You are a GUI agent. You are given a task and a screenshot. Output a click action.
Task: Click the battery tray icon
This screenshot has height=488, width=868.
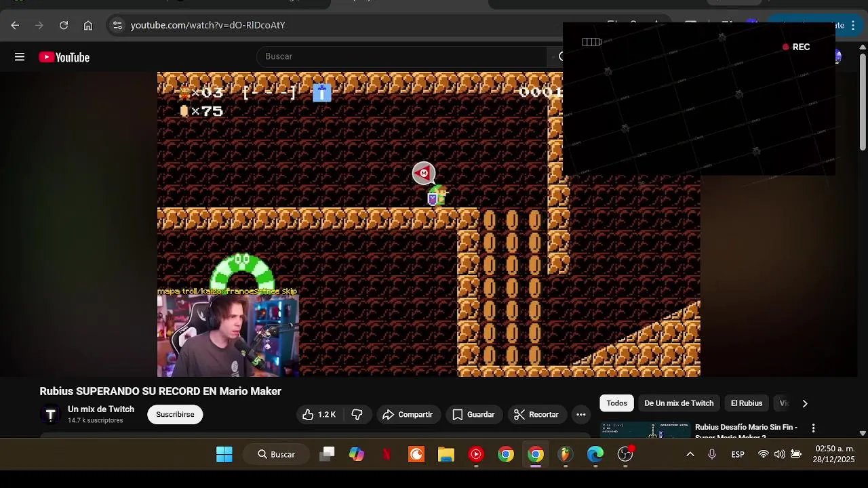point(796,454)
